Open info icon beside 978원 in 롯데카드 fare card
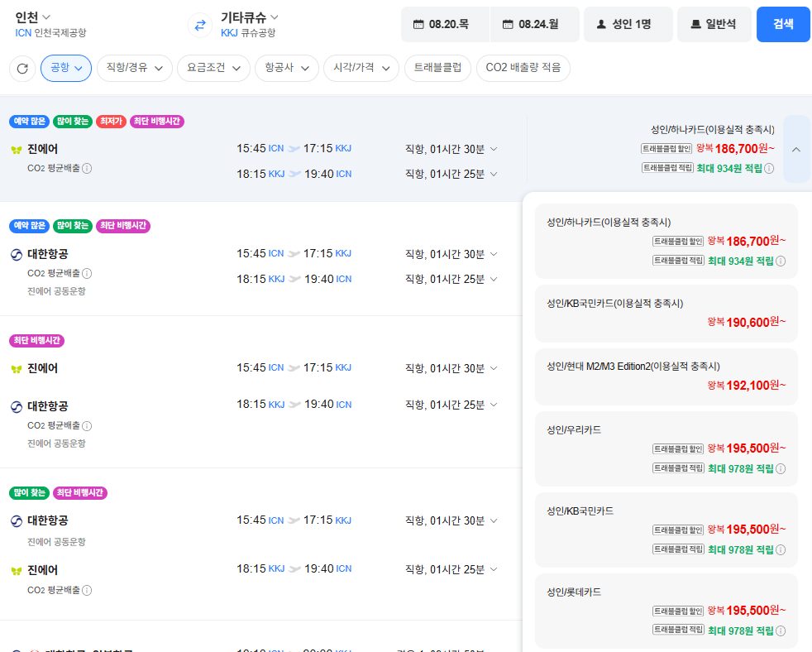Image resolution: width=812 pixels, height=652 pixels. 781,630
